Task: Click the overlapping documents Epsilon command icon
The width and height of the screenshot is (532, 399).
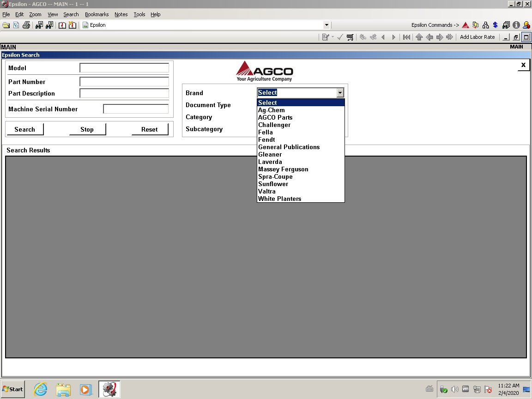Action: (476, 25)
